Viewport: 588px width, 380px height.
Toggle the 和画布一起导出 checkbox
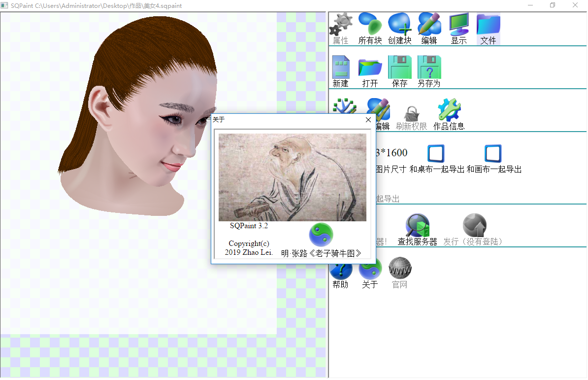pos(493,154)
